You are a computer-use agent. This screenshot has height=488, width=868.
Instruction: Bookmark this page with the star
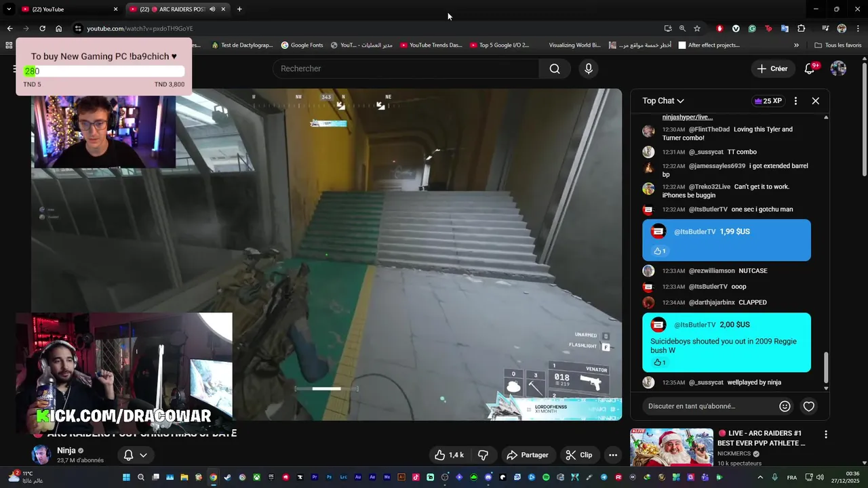697,28
